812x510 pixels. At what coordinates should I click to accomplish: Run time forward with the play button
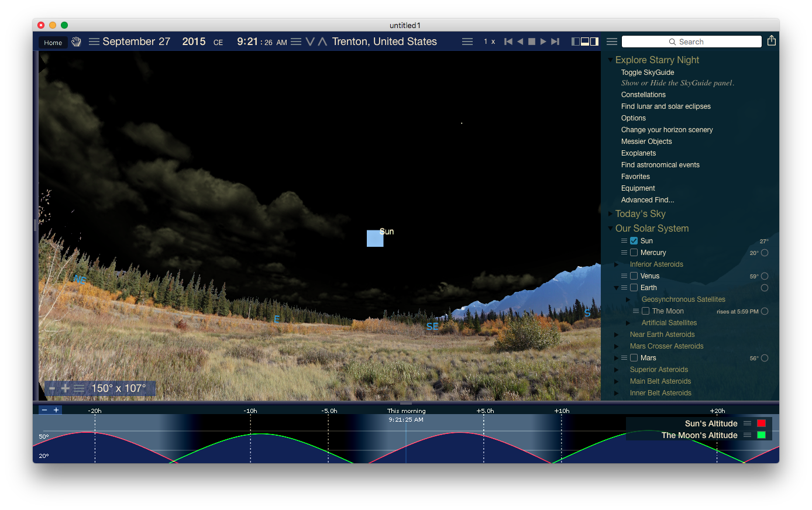[x=543, y=42]
